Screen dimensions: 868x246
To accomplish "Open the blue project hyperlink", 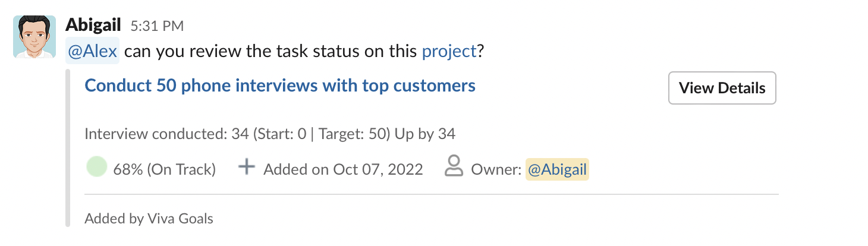I will [x=449, y=52].
